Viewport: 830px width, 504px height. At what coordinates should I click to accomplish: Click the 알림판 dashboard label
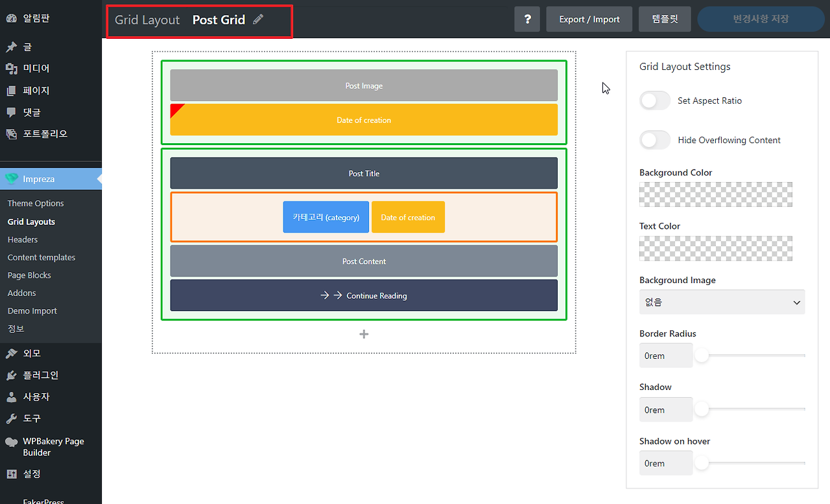point(36,18)
